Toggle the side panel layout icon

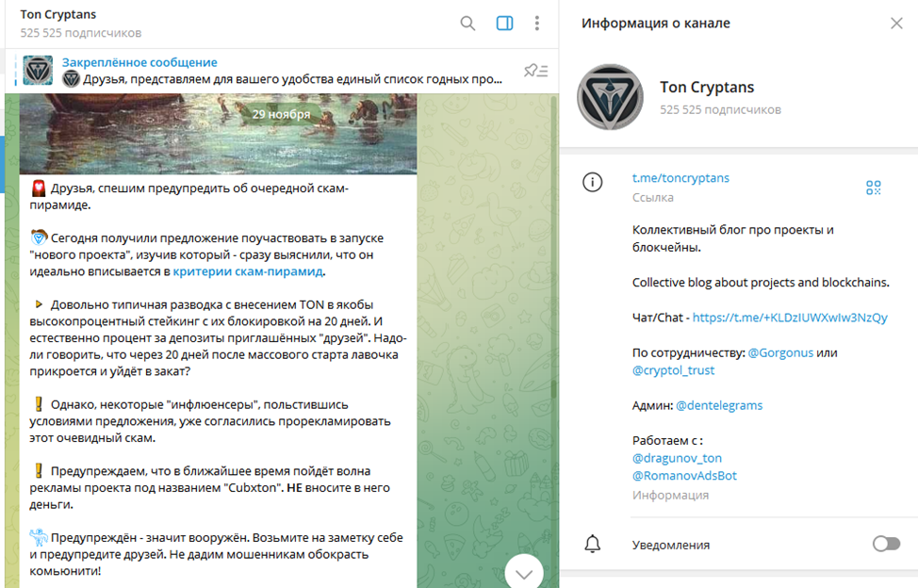(x=504, y=24)
